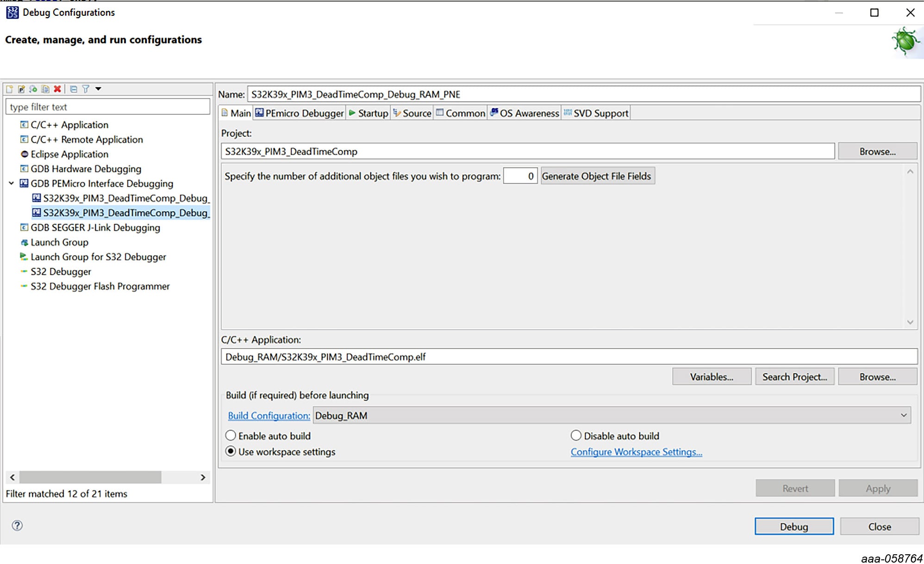Collapse GDB PEMicro Interface Debugging node
This screenshot has height=564, width=924.
point(12,183)
